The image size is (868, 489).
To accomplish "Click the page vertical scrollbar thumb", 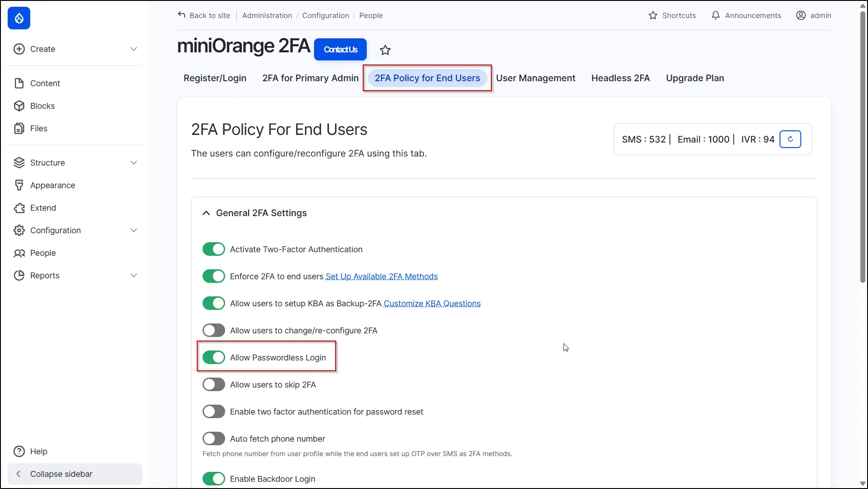I will point(863,147).
